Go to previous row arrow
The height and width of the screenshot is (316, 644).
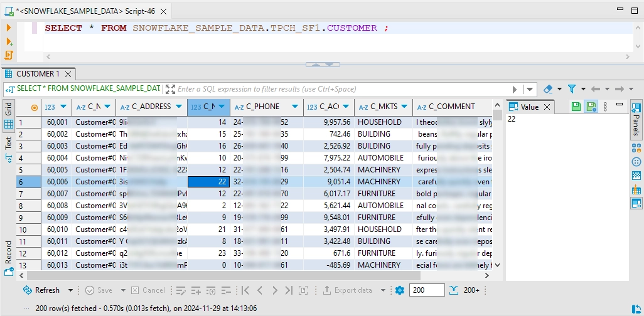[x=260, y=290]
